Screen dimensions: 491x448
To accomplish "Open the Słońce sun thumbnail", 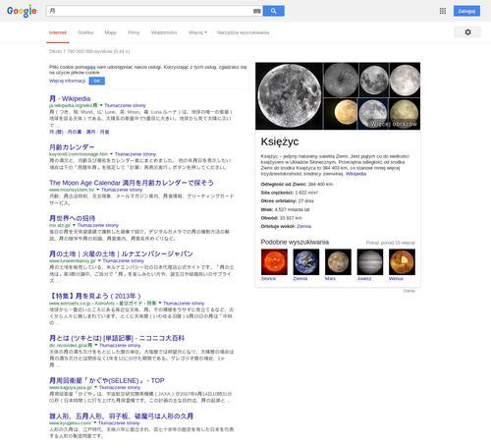I will click(x=274, y=261).
